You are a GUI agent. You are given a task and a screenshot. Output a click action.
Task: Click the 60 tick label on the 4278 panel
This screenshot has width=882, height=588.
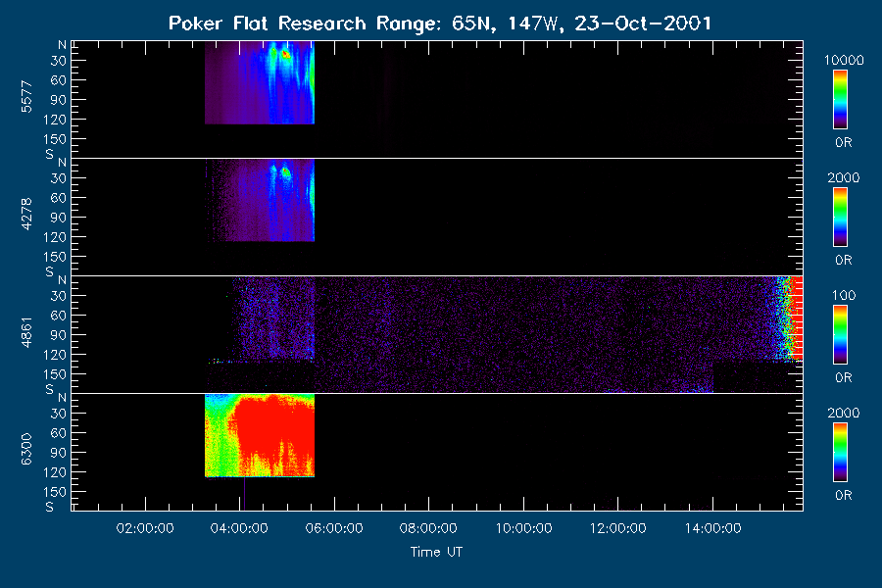59,198
